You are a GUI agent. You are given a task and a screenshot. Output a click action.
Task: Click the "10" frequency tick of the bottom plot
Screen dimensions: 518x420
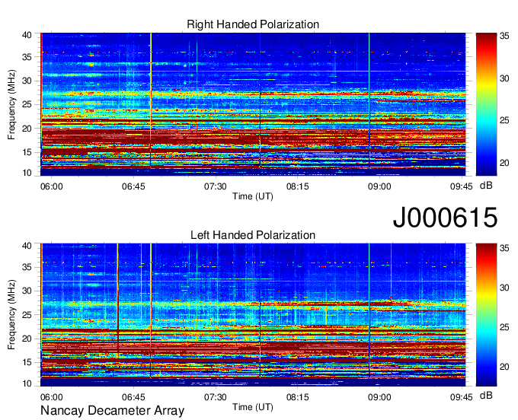tap(27, 383)
